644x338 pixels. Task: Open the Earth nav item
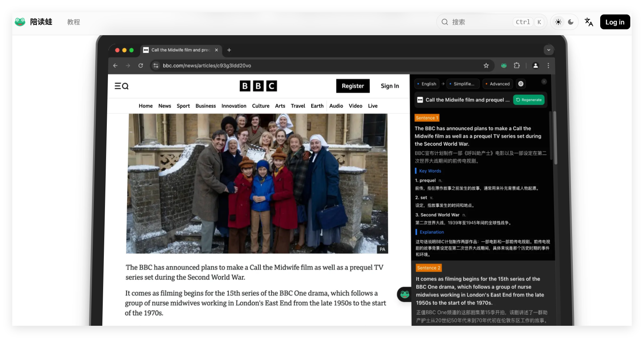click(x=317, y=106)
